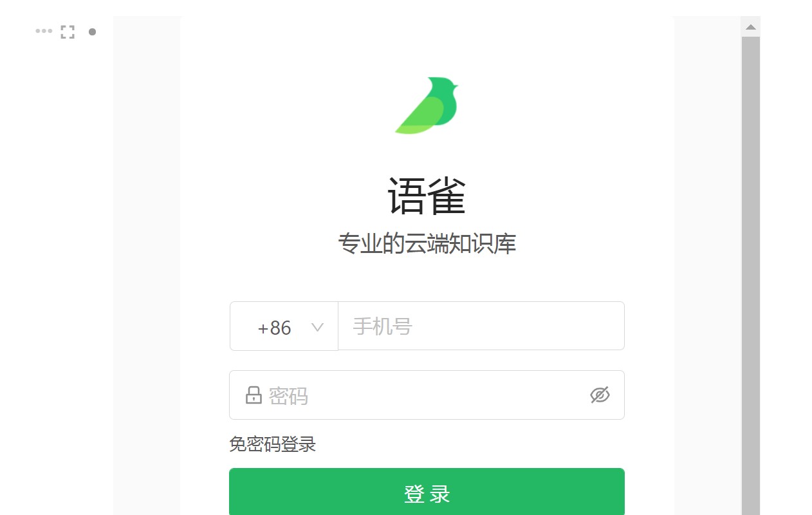Viewport: 812px width, 515px height.
Task: Click the small gray circle indicator icon
Action: pos(92,32)
